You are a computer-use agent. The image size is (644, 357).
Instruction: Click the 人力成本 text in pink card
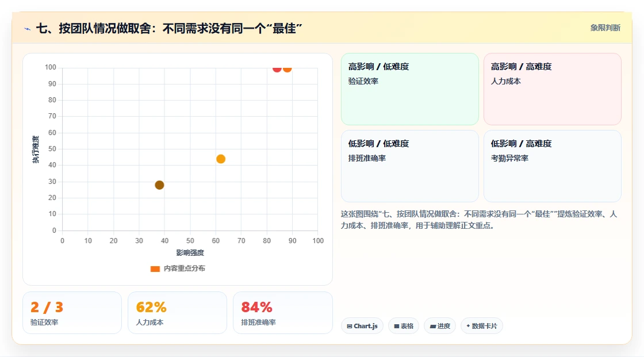506,81
